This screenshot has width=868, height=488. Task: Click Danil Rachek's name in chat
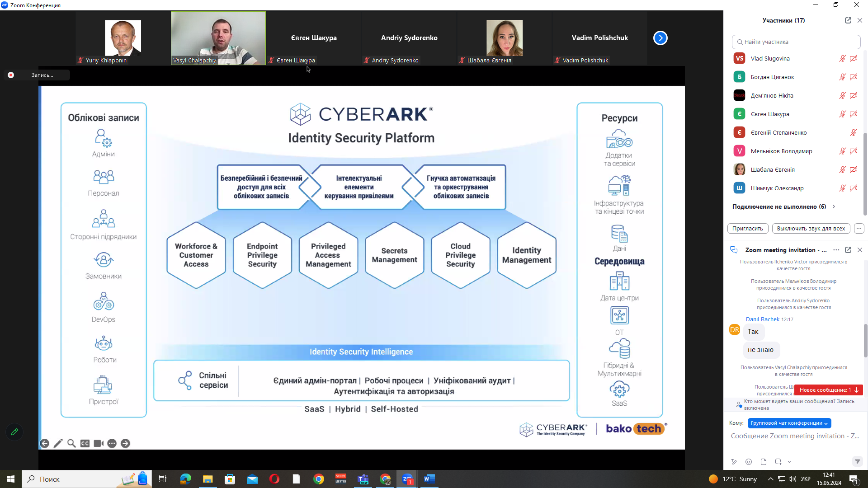click(x=762, y=319)
